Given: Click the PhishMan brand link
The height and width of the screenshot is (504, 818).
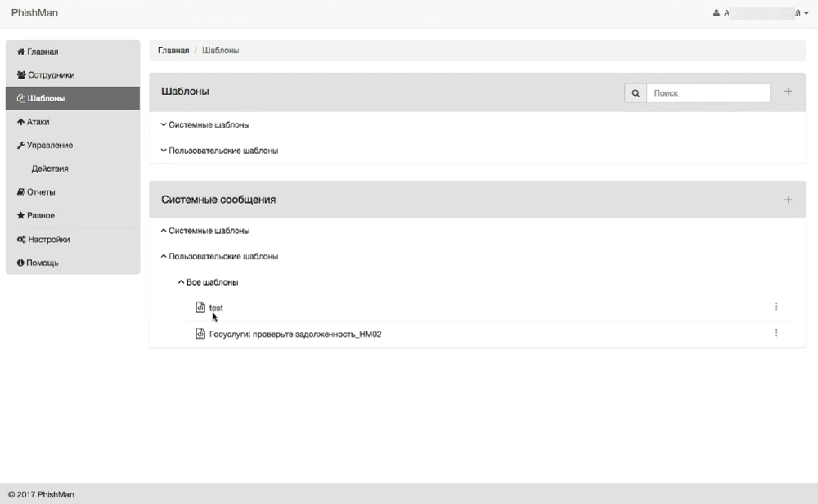Looking at the screenshot, I should [34, 13].
